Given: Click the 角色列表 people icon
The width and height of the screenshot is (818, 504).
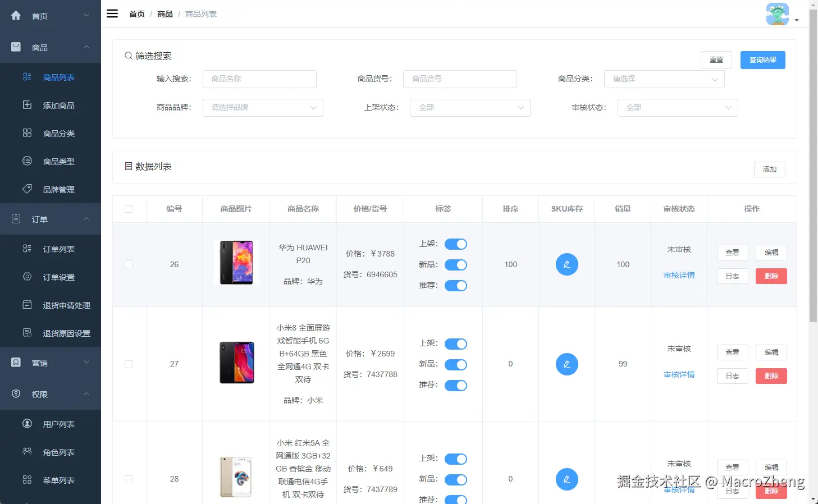Looking at the screenshot, I should tap(27, 452).
